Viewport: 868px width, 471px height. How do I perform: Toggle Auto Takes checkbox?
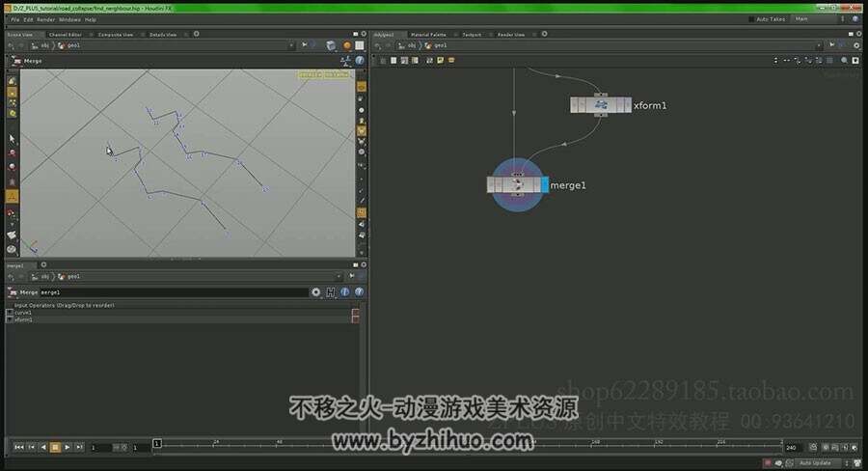coord(751,19)
